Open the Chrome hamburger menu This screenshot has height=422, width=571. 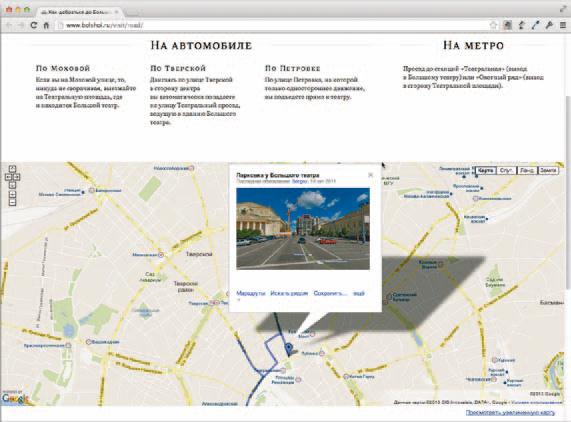563,25
